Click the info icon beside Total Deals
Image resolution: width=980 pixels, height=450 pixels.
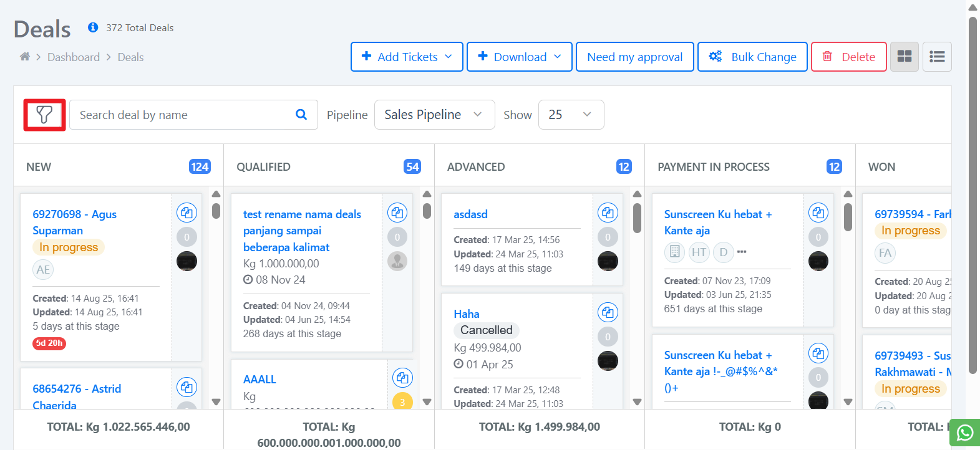tap(93, 27)
